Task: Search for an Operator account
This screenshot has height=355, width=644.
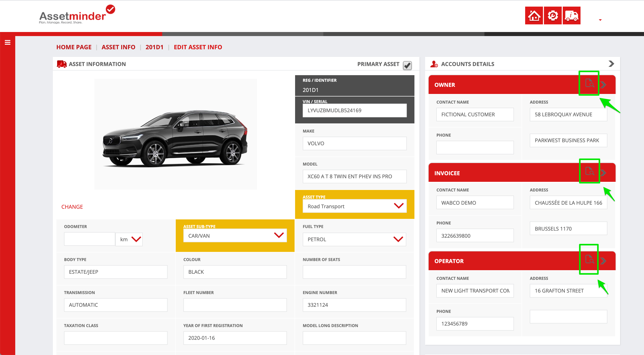Action: (589, 259)
